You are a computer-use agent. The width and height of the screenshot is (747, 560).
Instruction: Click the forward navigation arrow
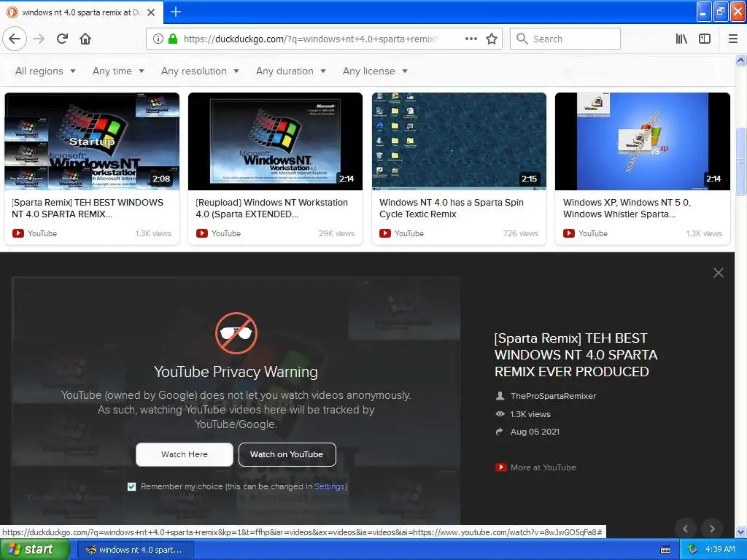pyautogui.click(x=39, y=39)
